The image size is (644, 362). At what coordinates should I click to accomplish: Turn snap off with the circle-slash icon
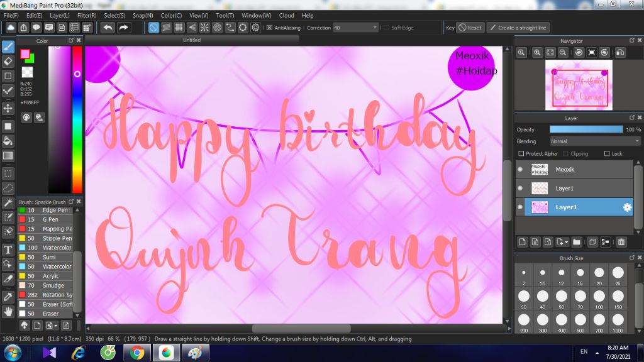tap(153, 28)
